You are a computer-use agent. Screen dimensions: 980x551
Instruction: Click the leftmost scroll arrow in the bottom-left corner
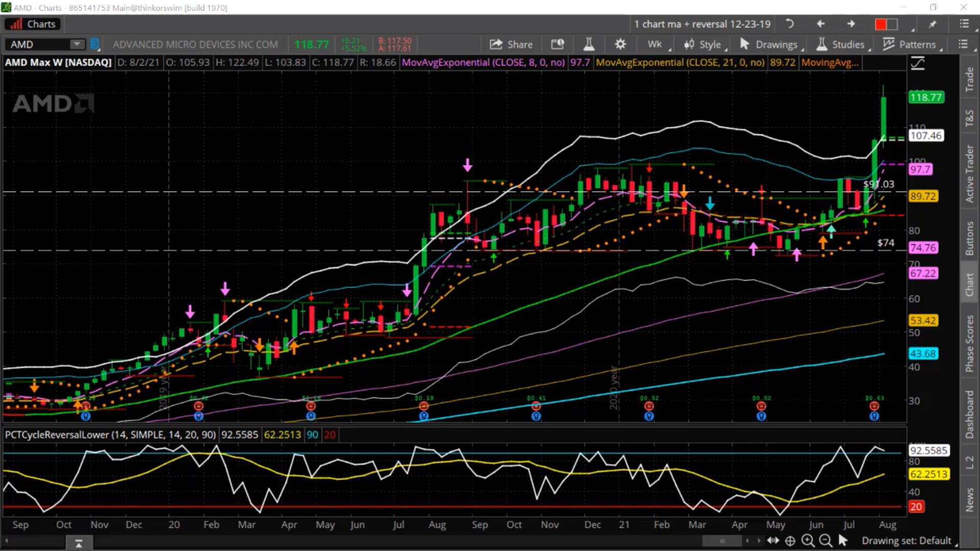click(7, 541)
